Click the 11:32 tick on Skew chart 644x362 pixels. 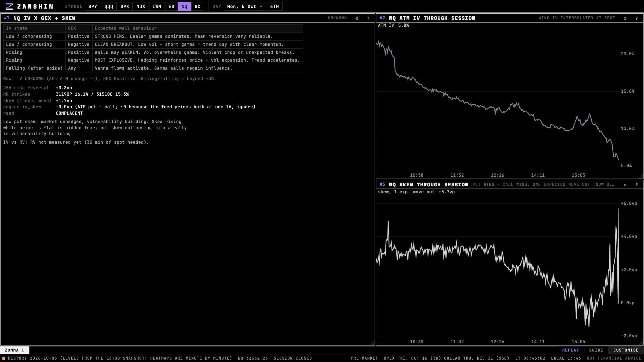pos(457,342)
